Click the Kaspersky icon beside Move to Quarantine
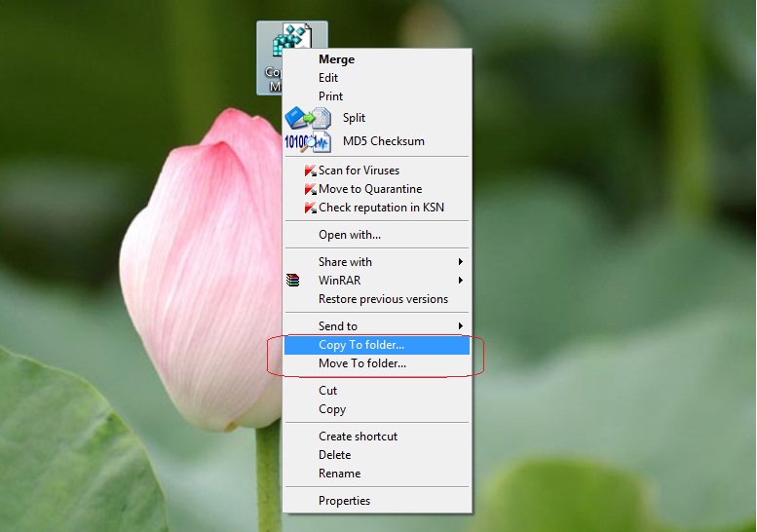The width and height of the screenshot is (757, 532). (x=310, y=190)
